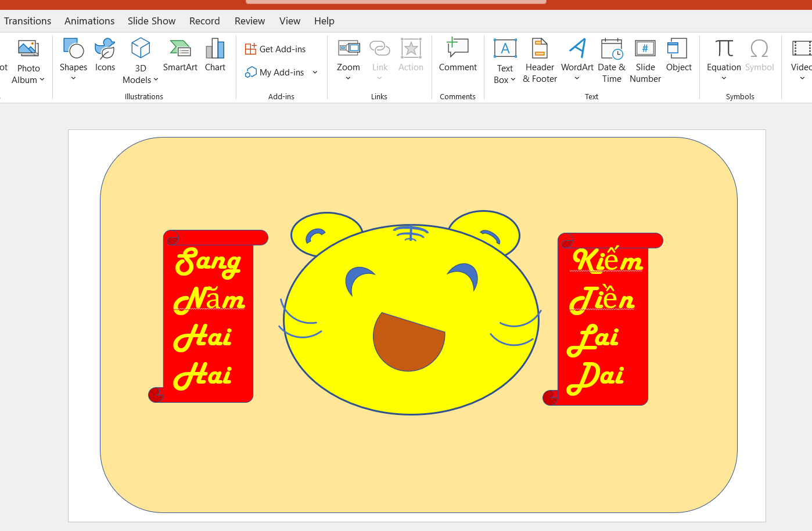The height and width of the screenshot is (531, 812).
Task: Open the Slide Show tab
Action: click(x=152, y=21)
